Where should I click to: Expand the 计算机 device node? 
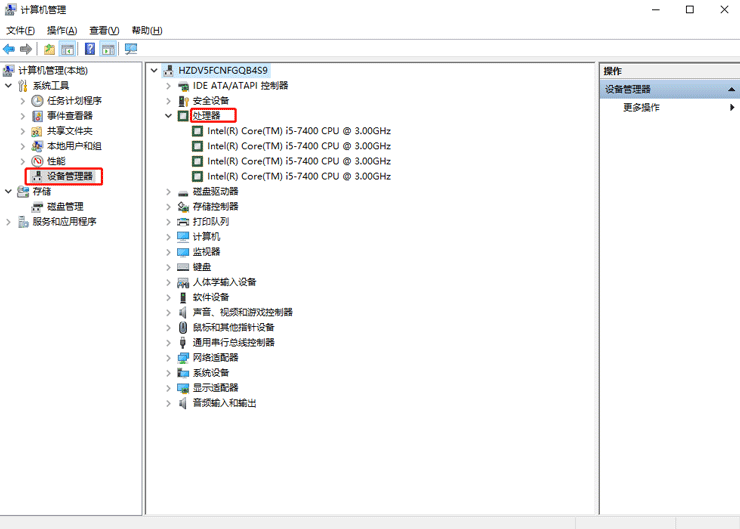pyautogui.click(x=168, y=237)
